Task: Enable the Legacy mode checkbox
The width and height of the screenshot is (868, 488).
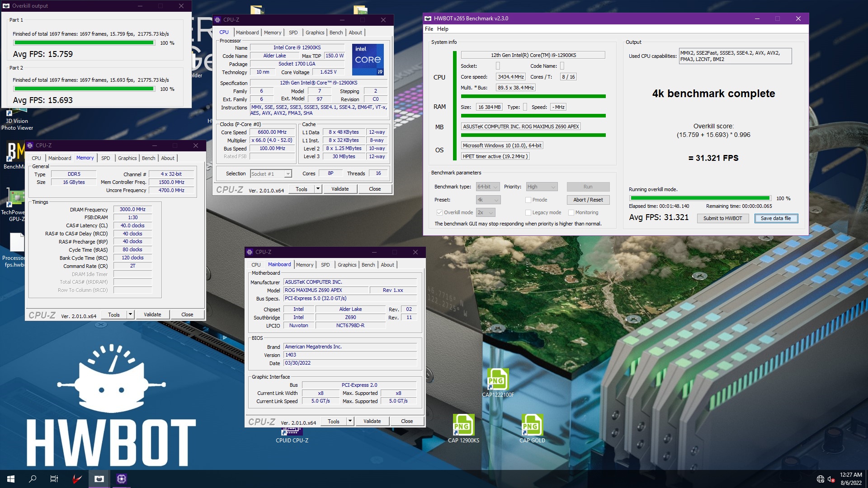Action: point(528,212)
